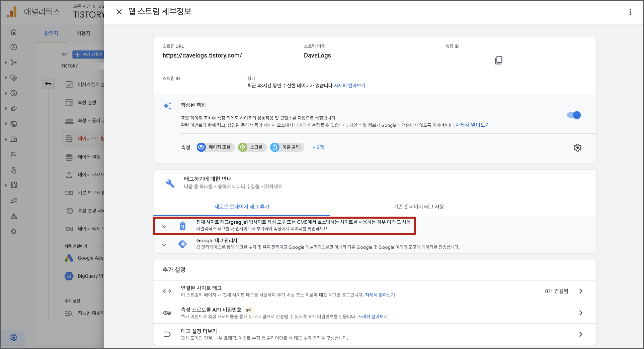Click the 이탈 클릭 measurement chip

click(x=287, y=147)
